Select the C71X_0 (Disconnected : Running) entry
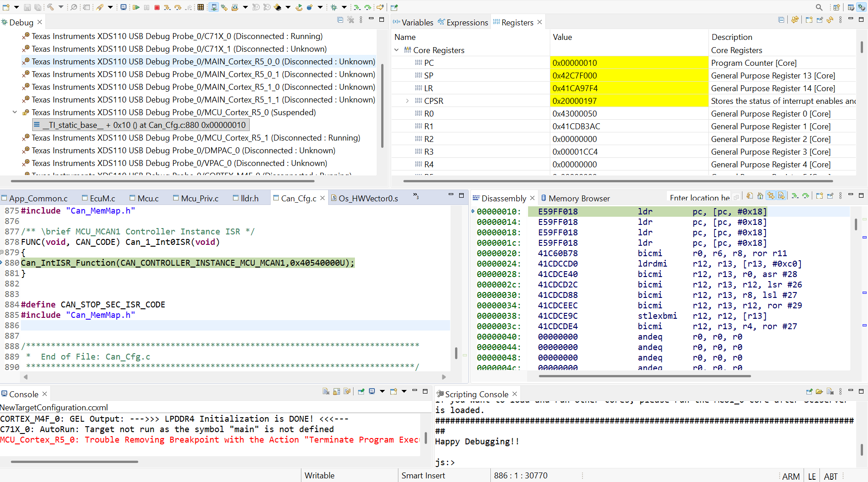The width and height of the screenshot is (868, 482). click(x=173, y=36)
